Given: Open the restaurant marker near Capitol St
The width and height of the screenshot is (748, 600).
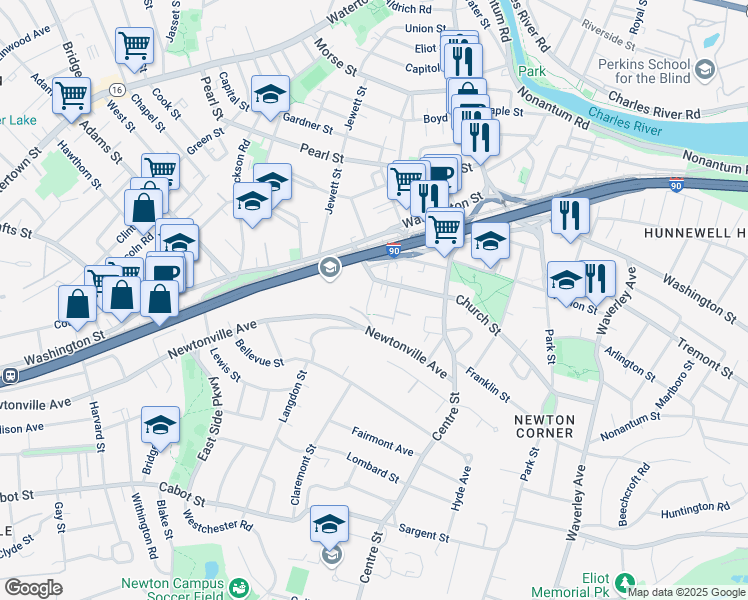Looking at the screenshot, I should (x=463, y=62).
